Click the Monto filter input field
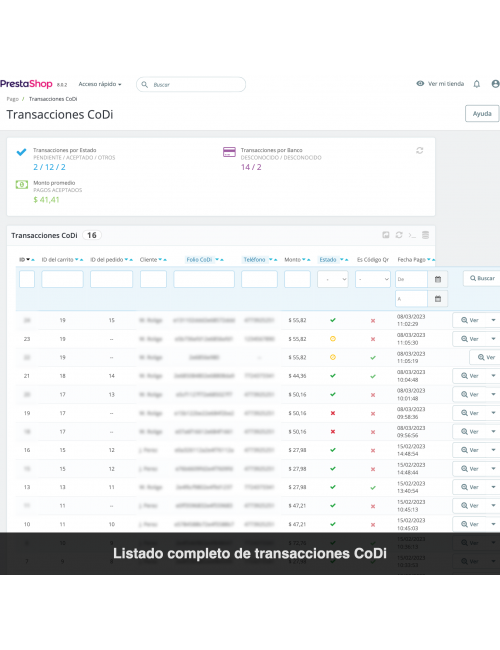500x650 pixels. (297, 279)
